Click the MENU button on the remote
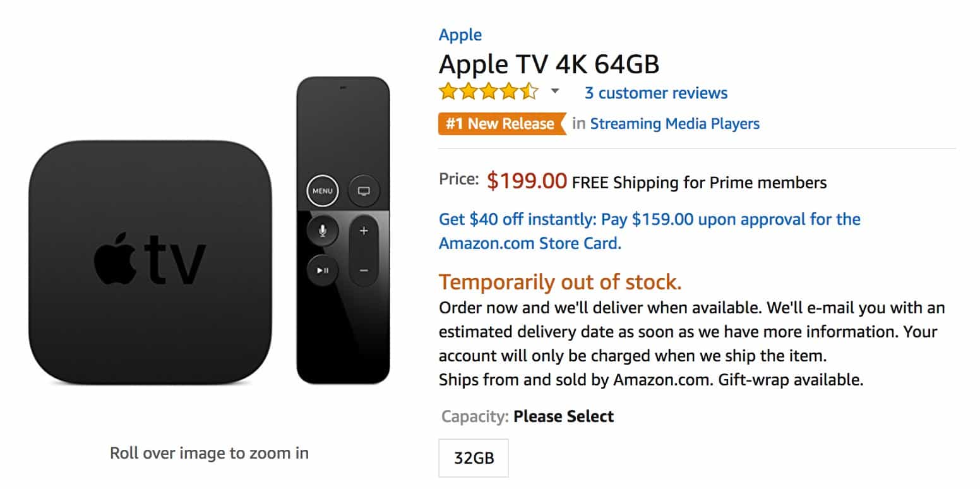This screenshot has height=489, width=980. click(x=323, y=190)
